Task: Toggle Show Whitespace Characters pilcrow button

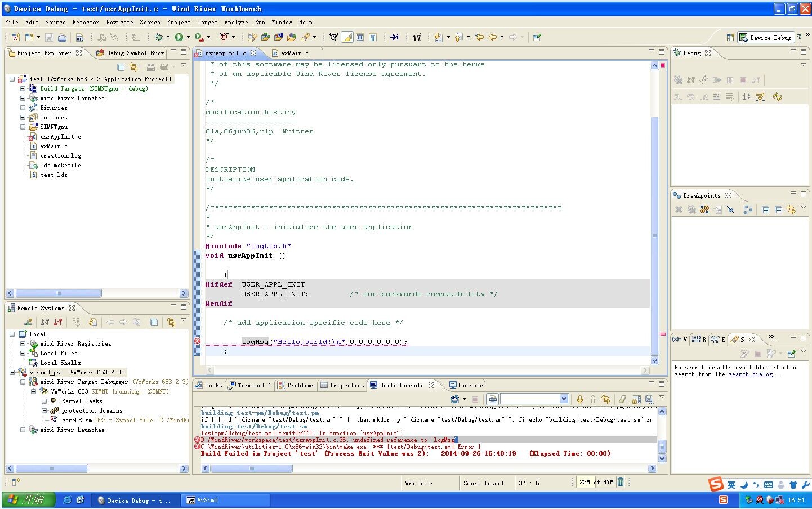Action: [373, 37]
